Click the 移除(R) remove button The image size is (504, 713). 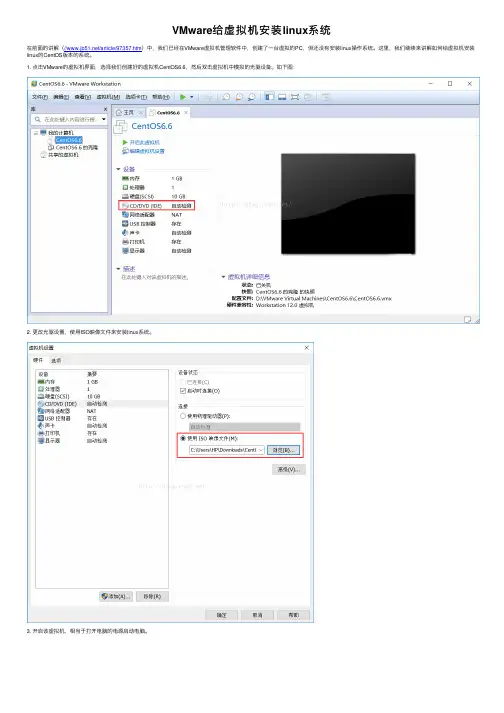[x=152, y=596]
